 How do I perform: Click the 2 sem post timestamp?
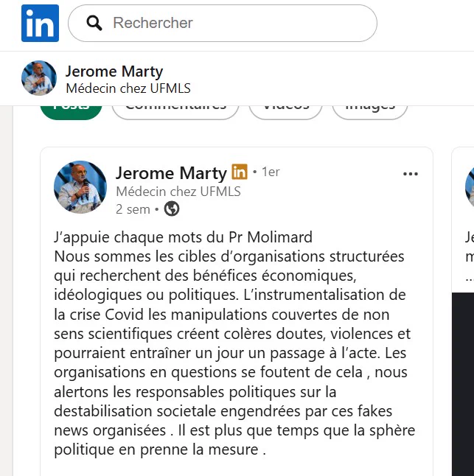tap(133, 209)
